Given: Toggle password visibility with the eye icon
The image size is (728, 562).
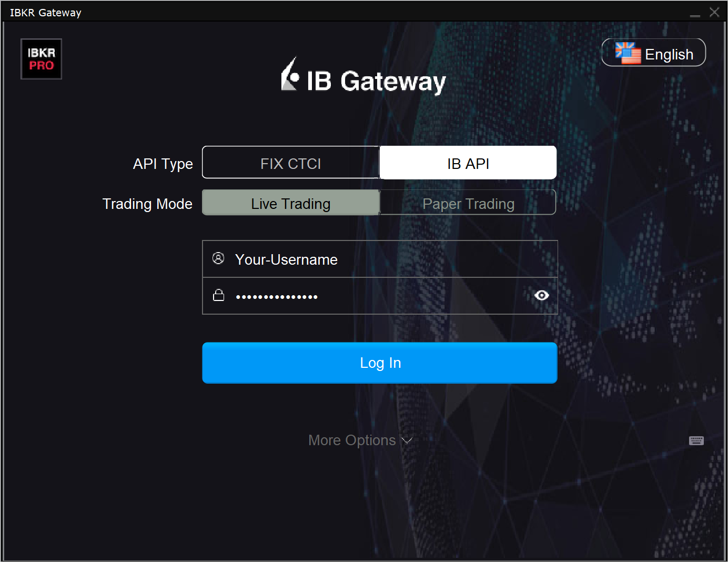Looking at the screenshot, I should click(542, 295).
